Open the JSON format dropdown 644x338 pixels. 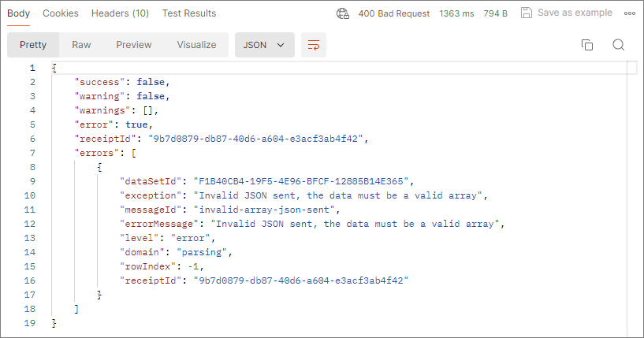pos(264,45)
